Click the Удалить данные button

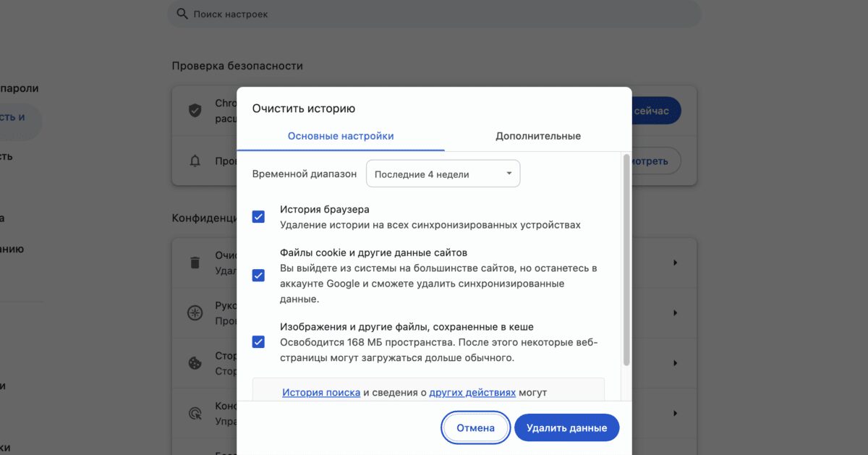pyautogui.click(x=566, y=428)
